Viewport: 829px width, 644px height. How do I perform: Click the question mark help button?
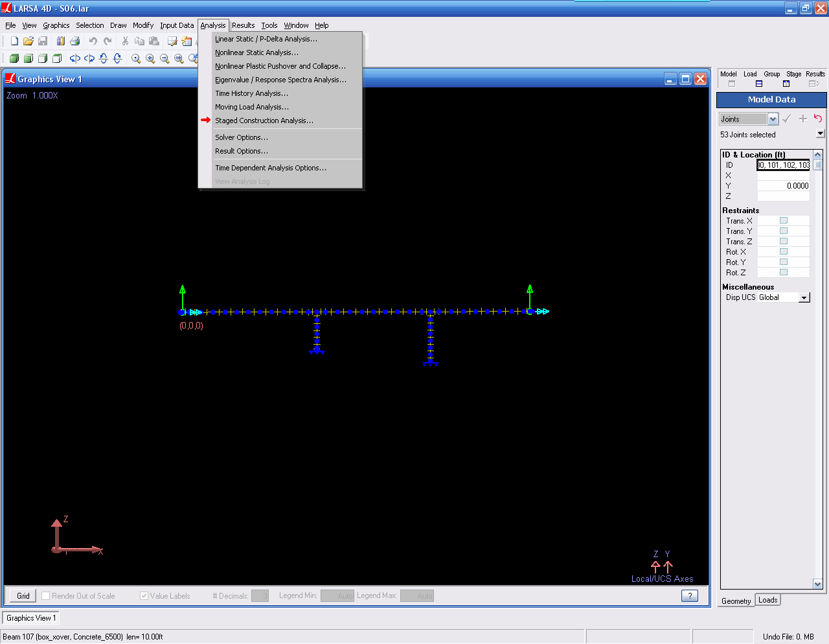[x=690, y=595]
